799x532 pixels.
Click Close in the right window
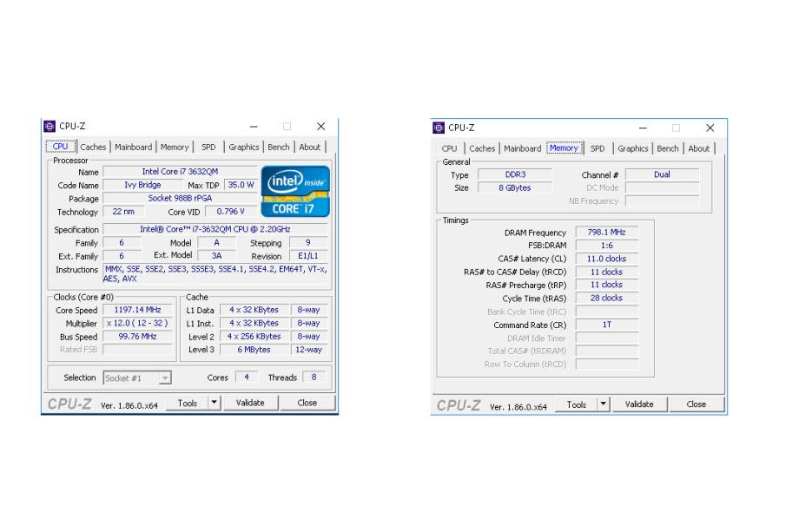[x=696, y=404]
